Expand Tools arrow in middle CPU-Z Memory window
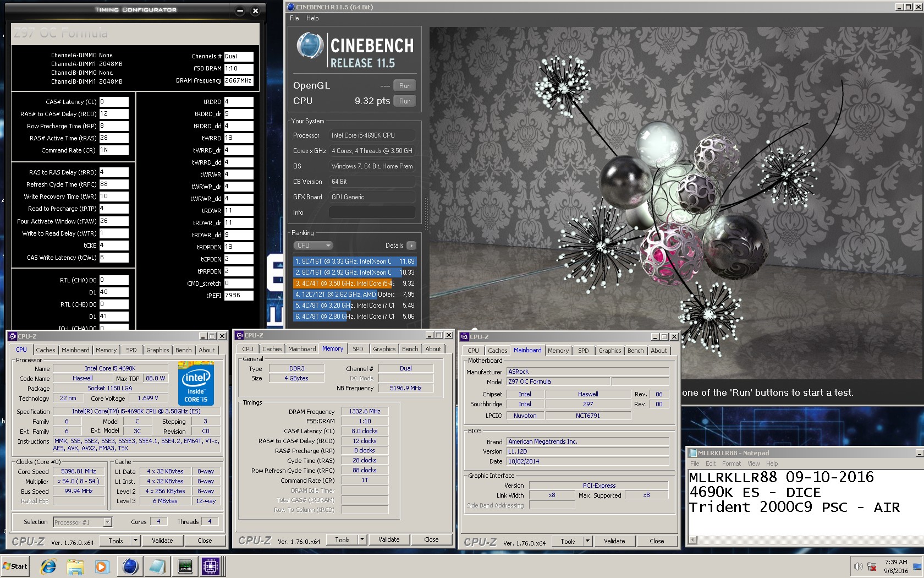Screen dimensions: 924x578 tap(362, 539)
